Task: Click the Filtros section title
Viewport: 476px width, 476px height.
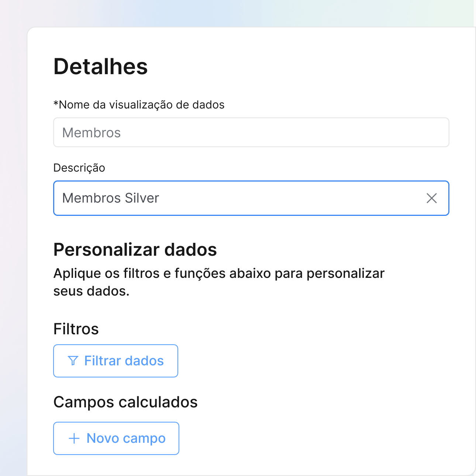Action: point(76,329)
